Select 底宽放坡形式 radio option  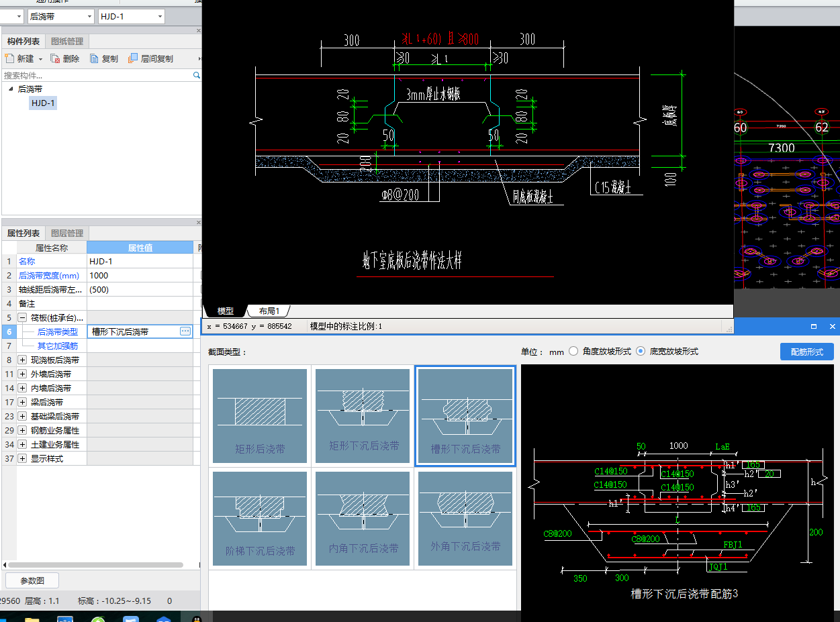[641, 351]
